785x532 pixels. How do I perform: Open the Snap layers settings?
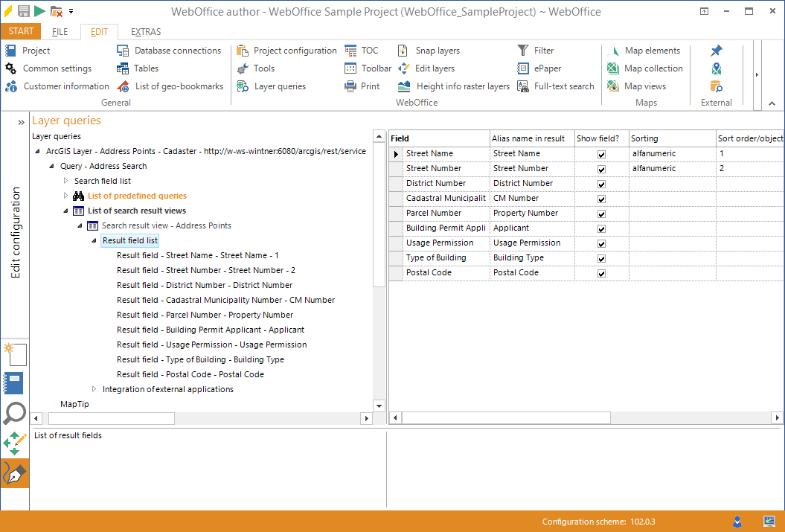(439, 50)
